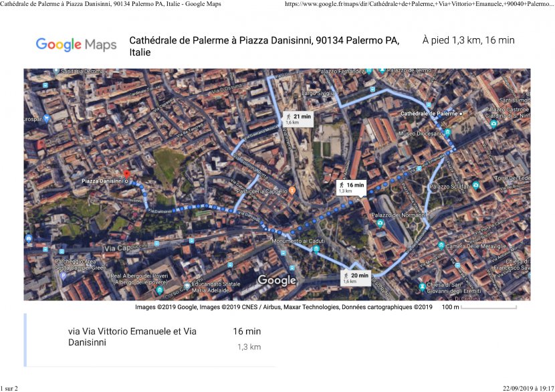Select the Educandato Statale Maria Adelaide marker
Screen dimensions: 555x392
tap(187, 286)
